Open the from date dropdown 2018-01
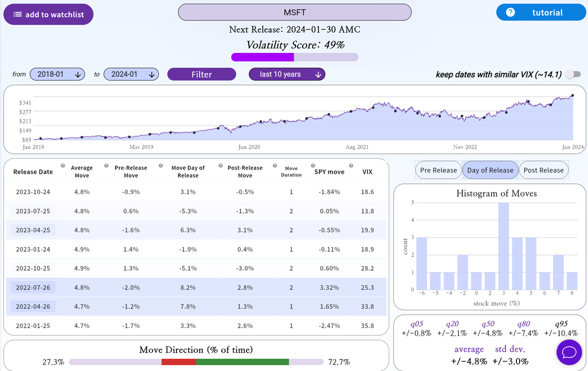 click(x=57, y=74)
